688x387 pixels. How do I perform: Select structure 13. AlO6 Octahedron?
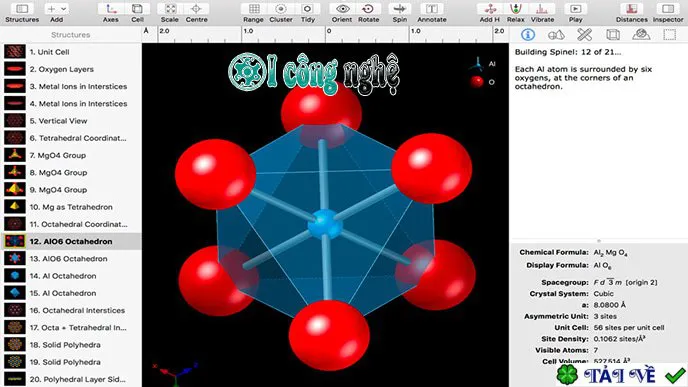tap(71, 258)
